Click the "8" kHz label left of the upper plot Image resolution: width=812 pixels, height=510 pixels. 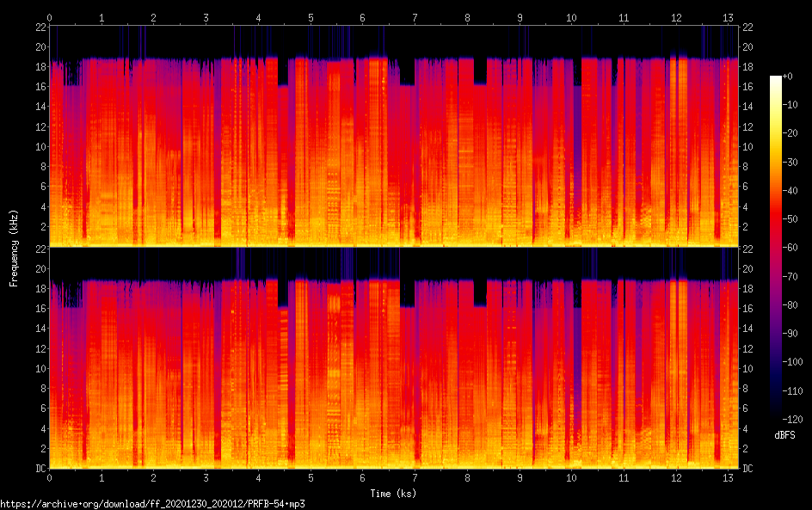pos(43,167)
